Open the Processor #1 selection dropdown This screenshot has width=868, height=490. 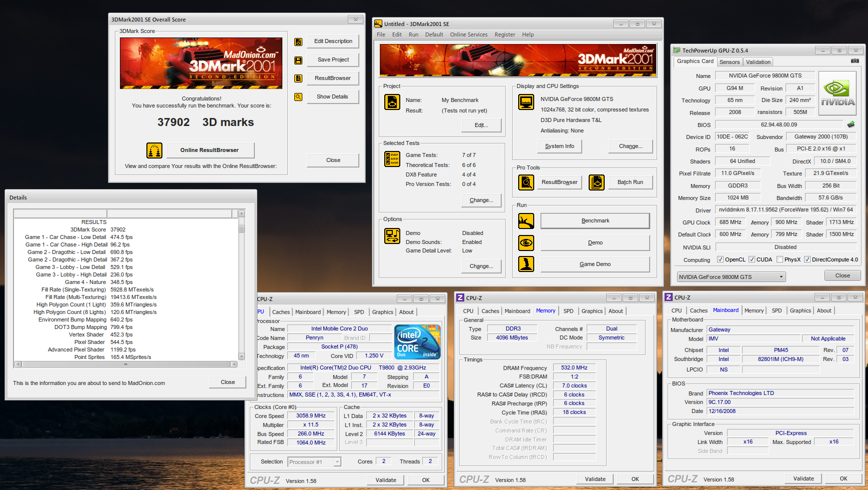[x=315, y=462]
